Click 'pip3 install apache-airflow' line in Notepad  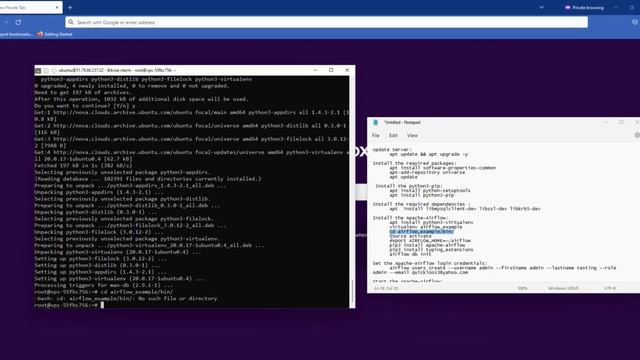(x=427, y=245)
